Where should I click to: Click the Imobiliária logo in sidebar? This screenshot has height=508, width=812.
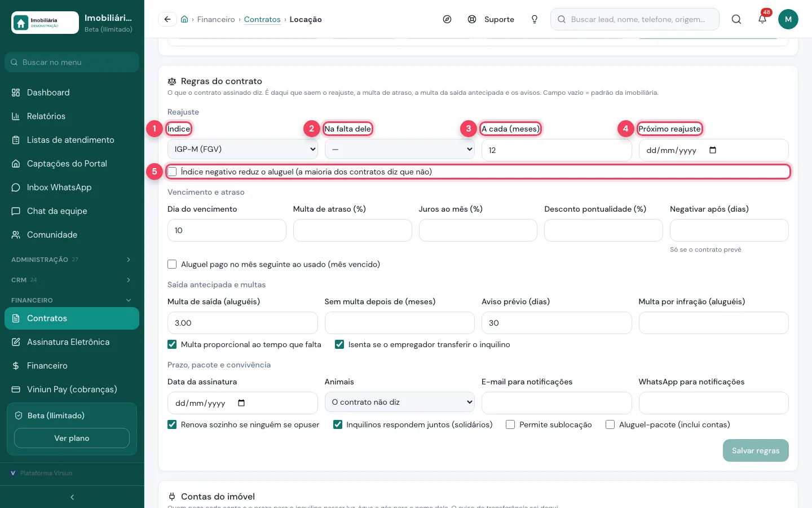[45, 23]
